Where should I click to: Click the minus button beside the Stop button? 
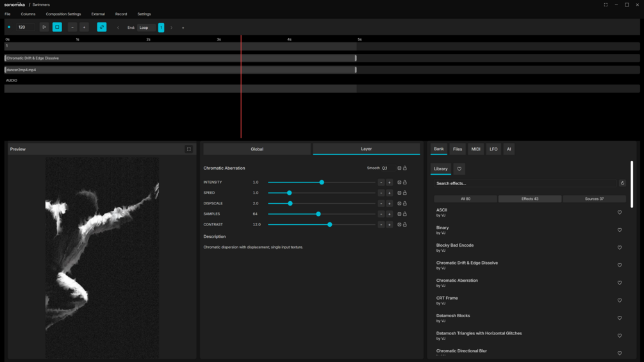[72, 27]
